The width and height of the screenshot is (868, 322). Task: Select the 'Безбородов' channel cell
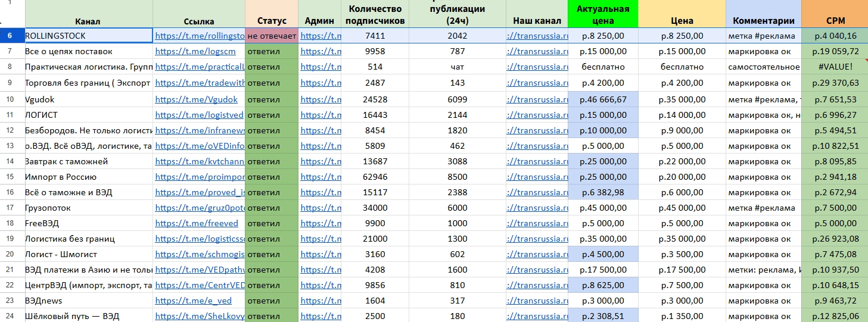(x=88, y=130)
